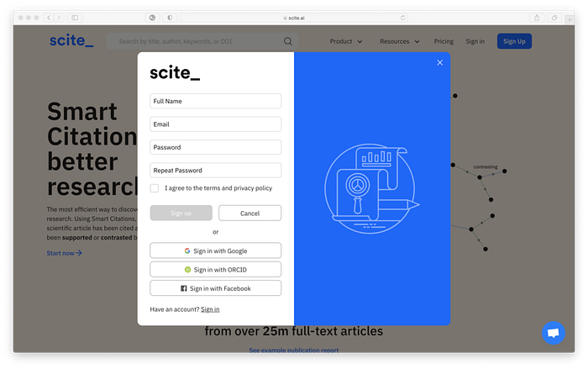
Task: Open the Safari share button
Action: coord(537,18)
